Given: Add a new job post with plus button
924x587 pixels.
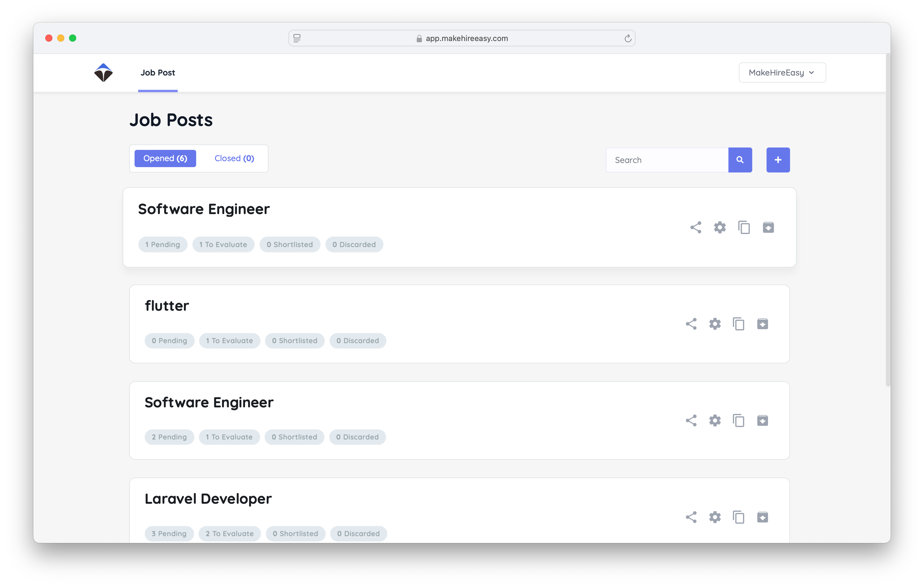Looking at the screenshot, I should (778, 160).
